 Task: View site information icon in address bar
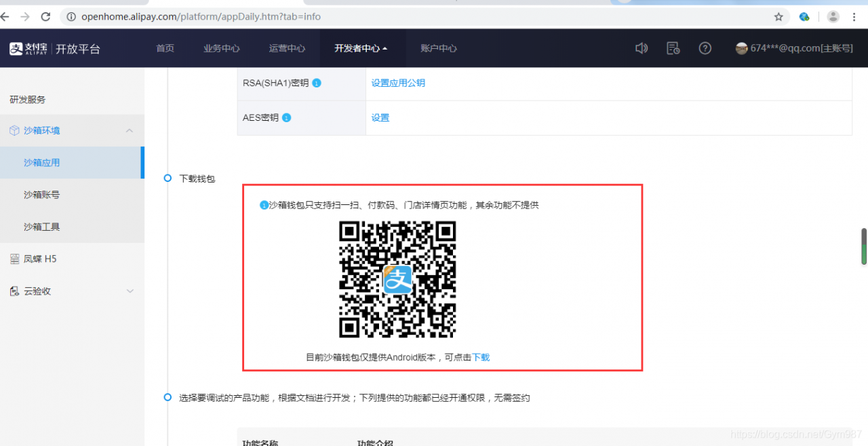point(71,16)
